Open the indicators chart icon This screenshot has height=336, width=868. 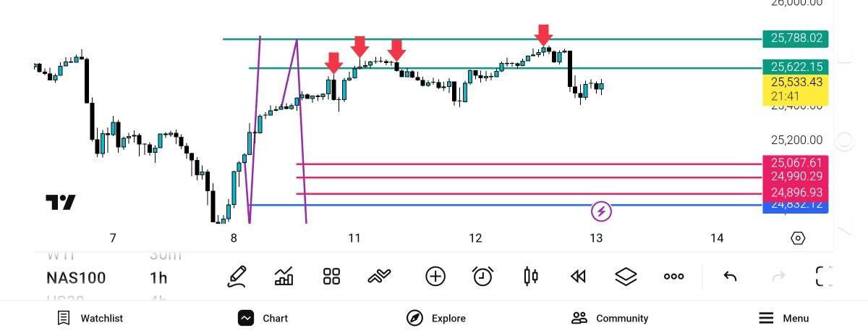point(284,276)
